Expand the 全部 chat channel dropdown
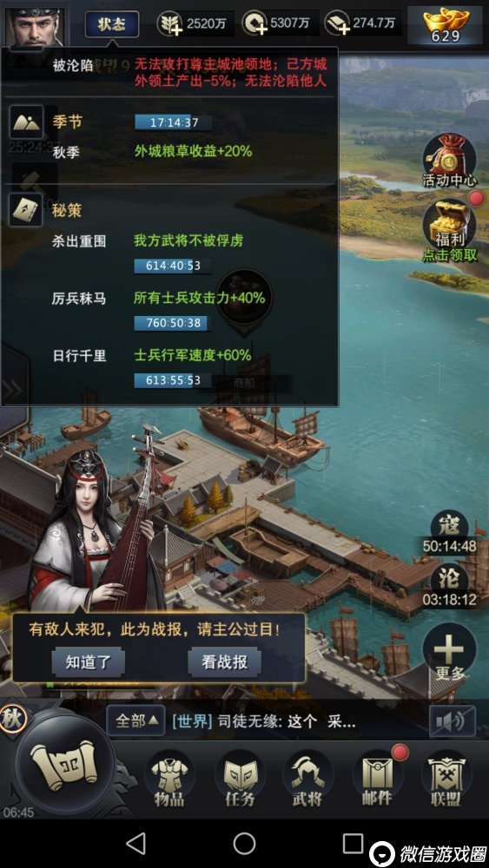The height and width of the screenshot is (868, 489). point(135,720)
